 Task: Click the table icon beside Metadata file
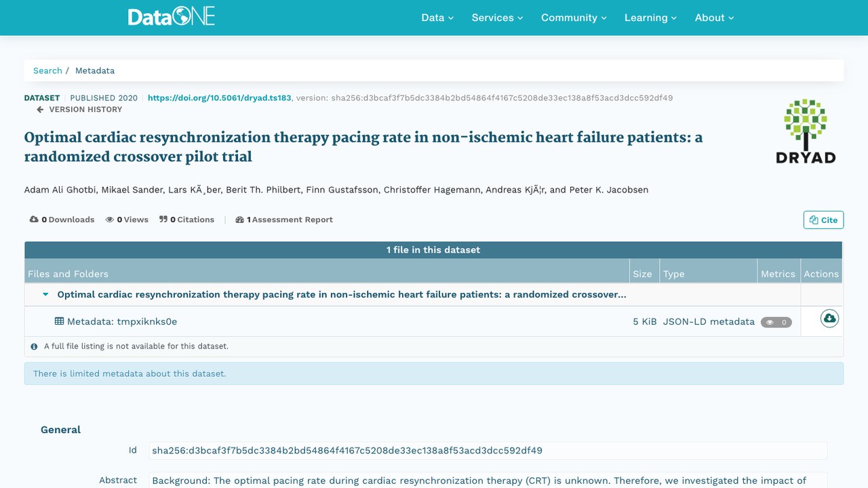(x=60, y=321)
